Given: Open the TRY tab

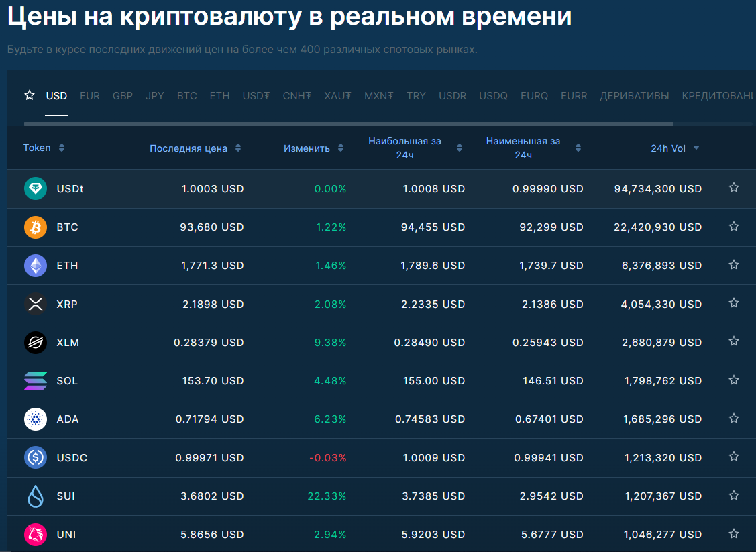Looking at the screenshot, I should [x=416, y=95].
